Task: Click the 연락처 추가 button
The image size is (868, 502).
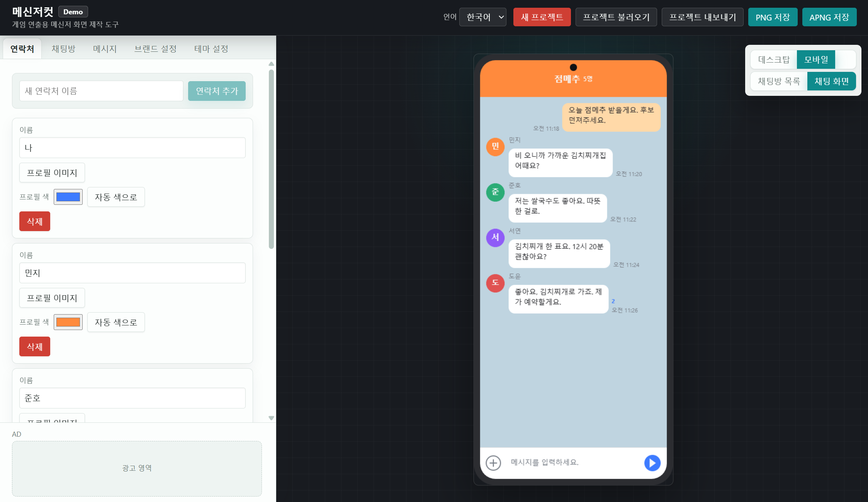Action: tap(217, 91)
